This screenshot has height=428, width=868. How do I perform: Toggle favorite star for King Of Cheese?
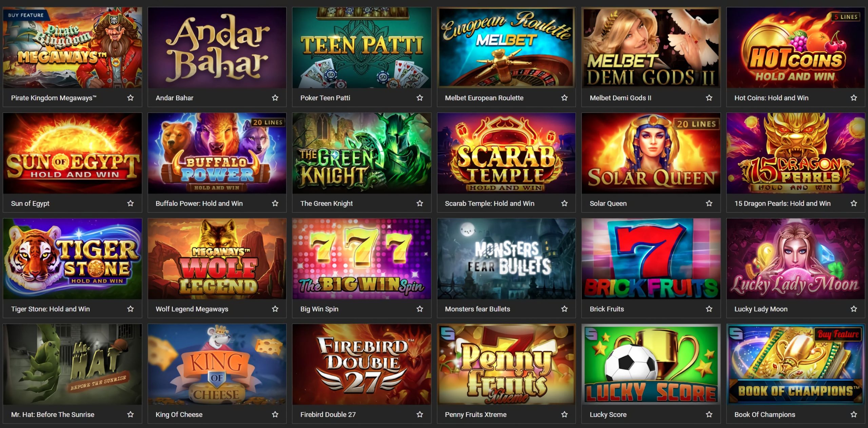(x=275, y=414)
